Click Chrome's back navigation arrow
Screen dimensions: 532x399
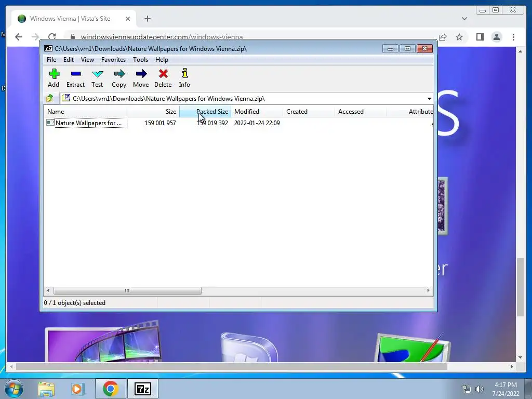[19, 37]
